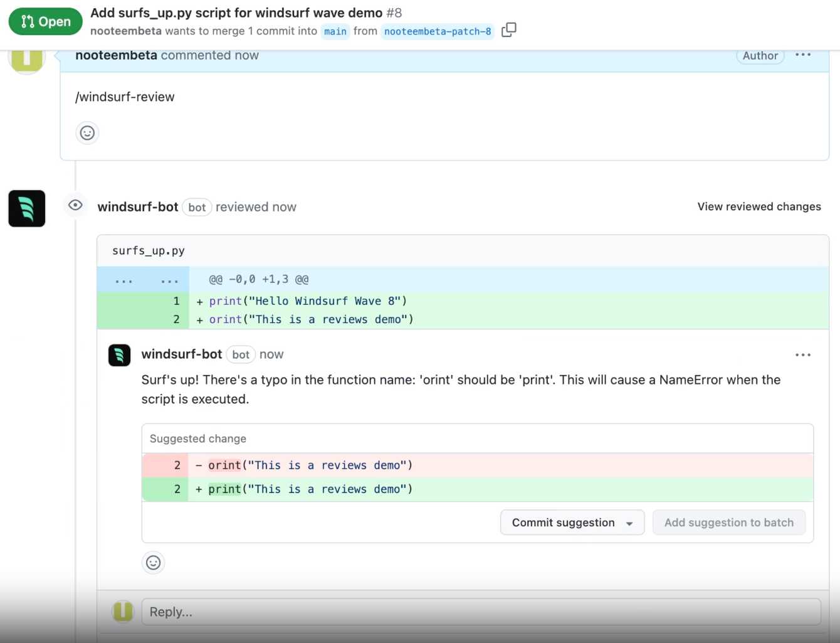Click the Suggested change heading
840x643 pixels.
coord(198,438)
